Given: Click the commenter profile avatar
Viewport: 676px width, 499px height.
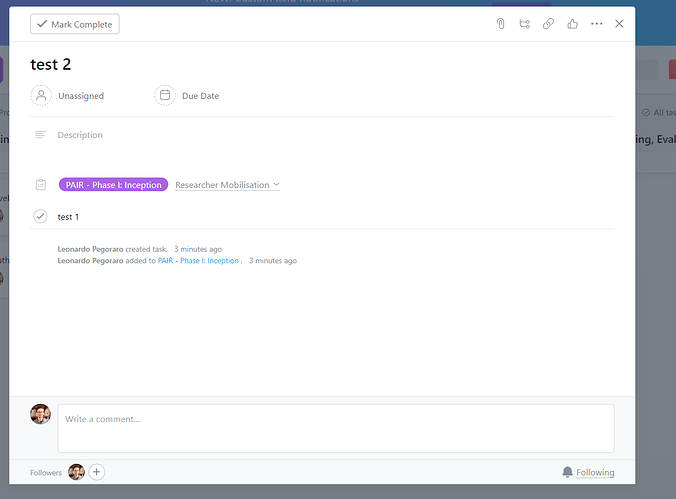Looking at the screenshot, I should (41, 414).
